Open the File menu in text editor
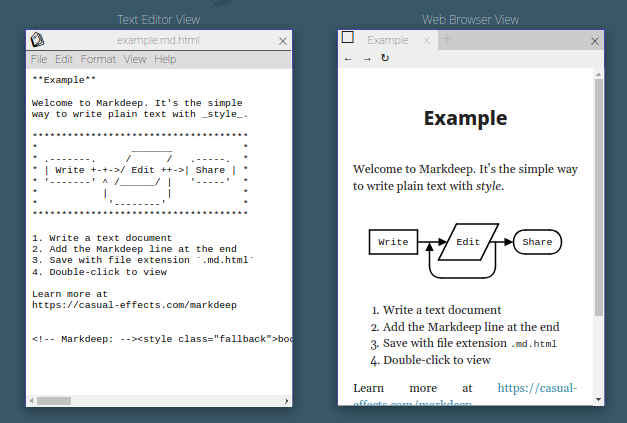The image size is (627, 423). point(39,59)
